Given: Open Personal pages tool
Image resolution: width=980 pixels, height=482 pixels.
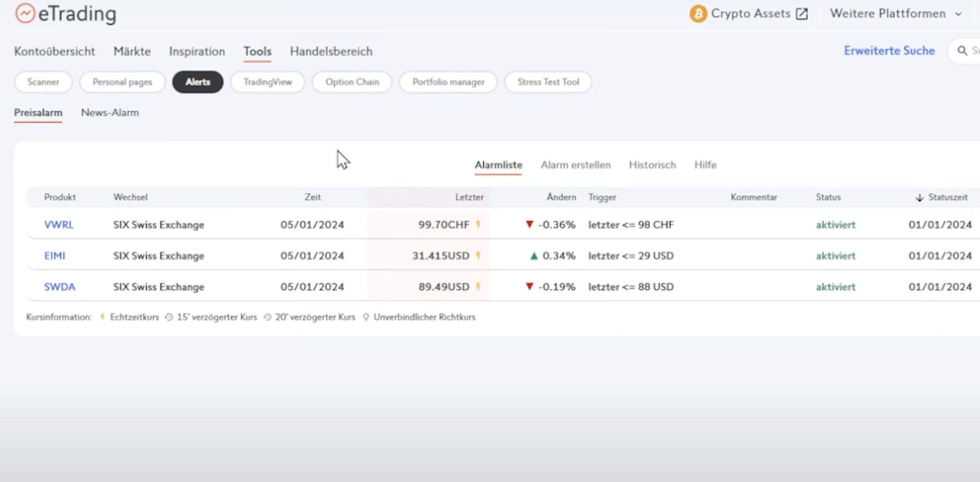Looking at the screenshot, I should click(x=123, y=81).
